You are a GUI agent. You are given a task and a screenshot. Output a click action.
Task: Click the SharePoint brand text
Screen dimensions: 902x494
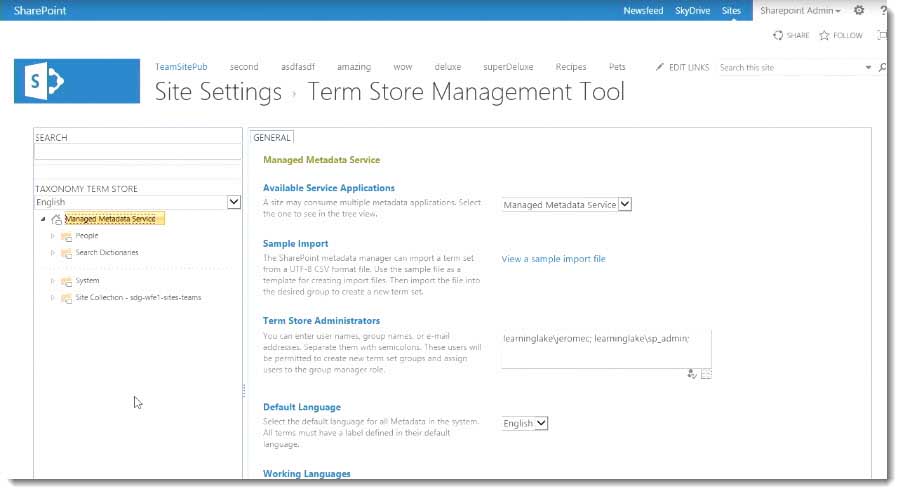click(40, 10)
